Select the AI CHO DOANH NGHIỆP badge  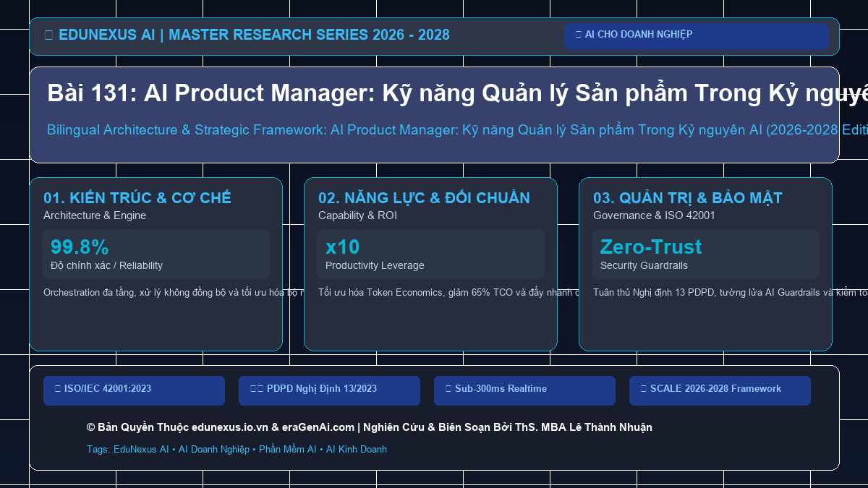[696, 36]
